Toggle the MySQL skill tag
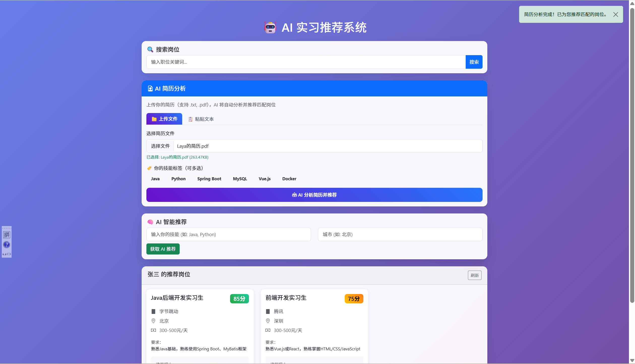This screenshot has width=635, height=364. tap(240, 179)
